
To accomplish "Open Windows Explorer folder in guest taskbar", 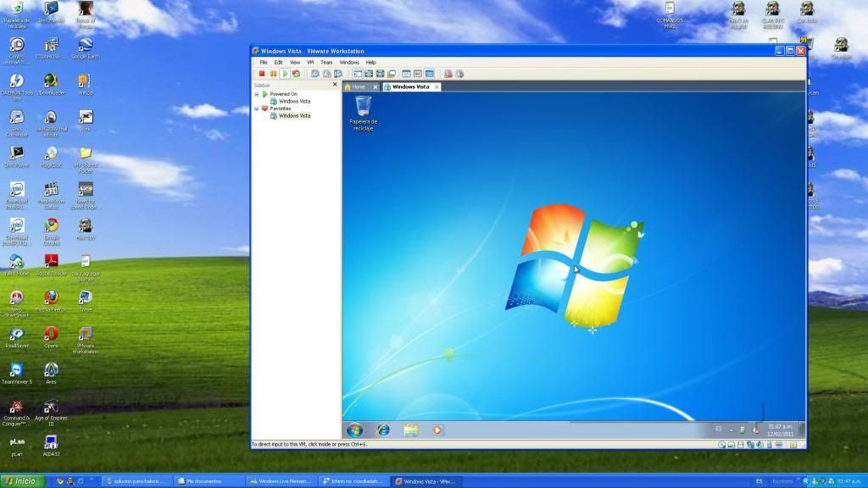I will (x=411, y=430).
